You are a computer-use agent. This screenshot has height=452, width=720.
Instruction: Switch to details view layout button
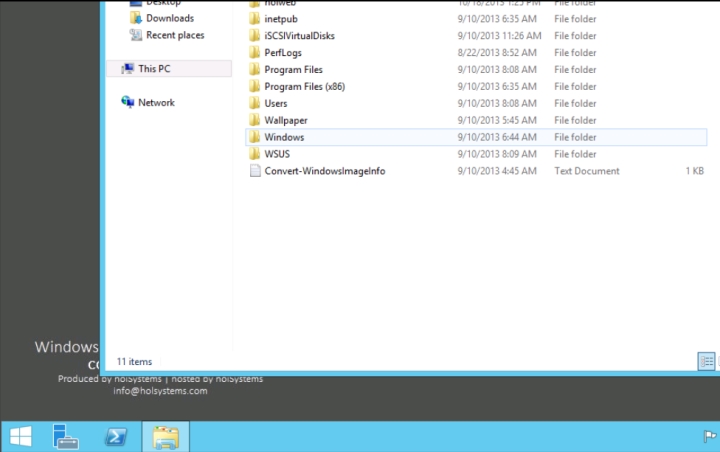(706, 361)
